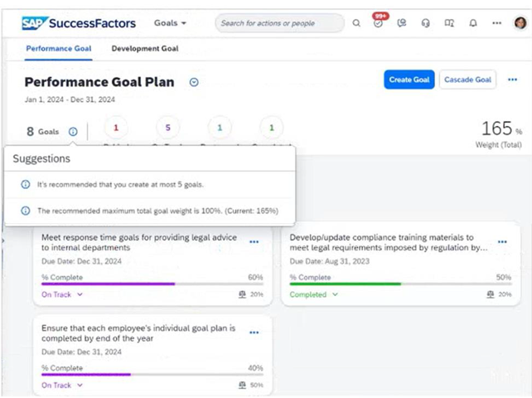The image size is (532, 398).
Task: Click the info icon beside 8 Goals
Action: click(73, 131)
